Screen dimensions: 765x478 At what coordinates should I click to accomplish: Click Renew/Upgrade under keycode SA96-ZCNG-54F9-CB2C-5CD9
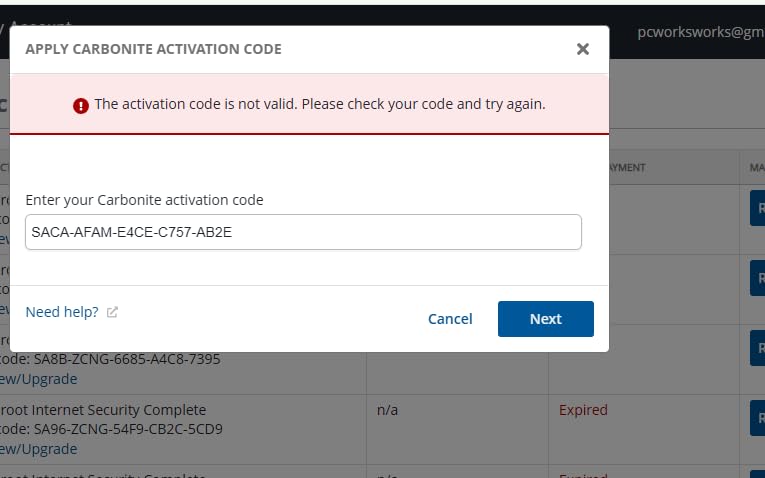(x=38, y=449)
